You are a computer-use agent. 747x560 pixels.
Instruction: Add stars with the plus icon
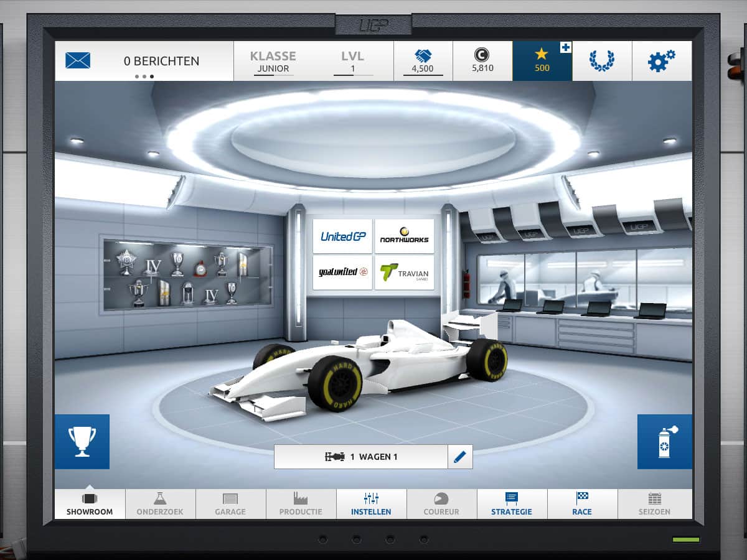(565, 48)
